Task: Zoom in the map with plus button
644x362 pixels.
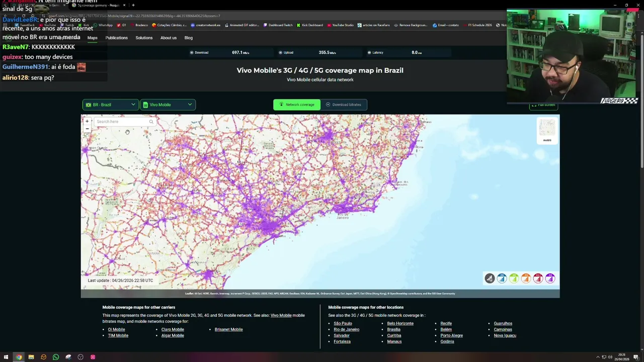Action: pos(87,121)
